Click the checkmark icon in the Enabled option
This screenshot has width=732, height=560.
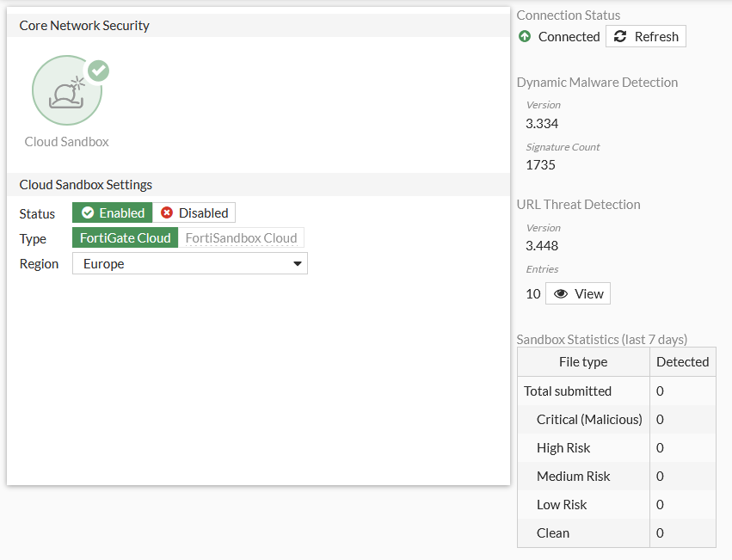coord(88,213)
